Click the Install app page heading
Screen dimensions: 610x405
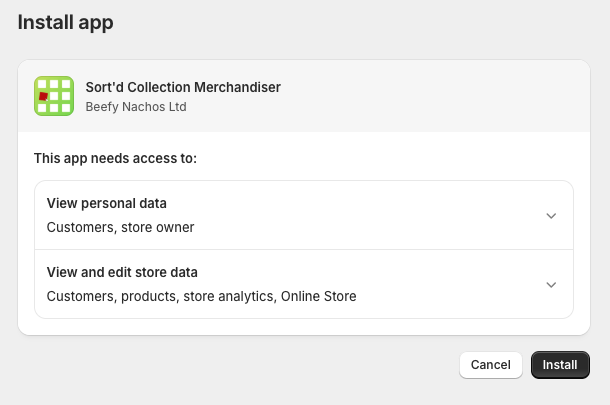(x=65, y=22)
